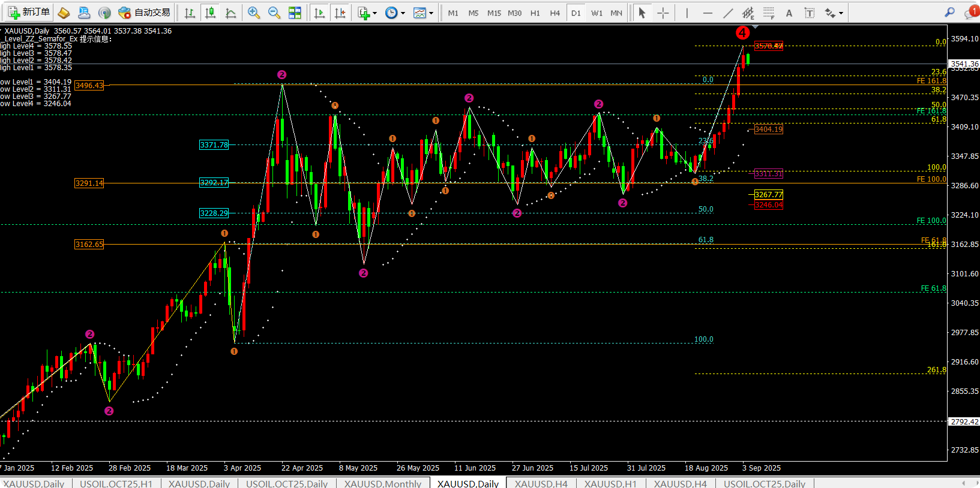Select the M15 timeframe
The width and height of the screenshot is (980, 488).
pyautogui.click(x=494, y=13)
